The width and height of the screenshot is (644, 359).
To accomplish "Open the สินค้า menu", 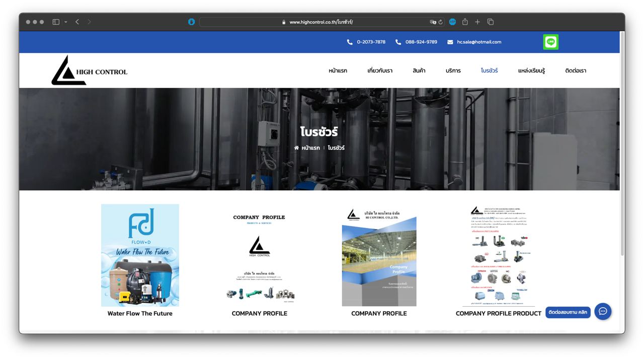I will (419, 70).
